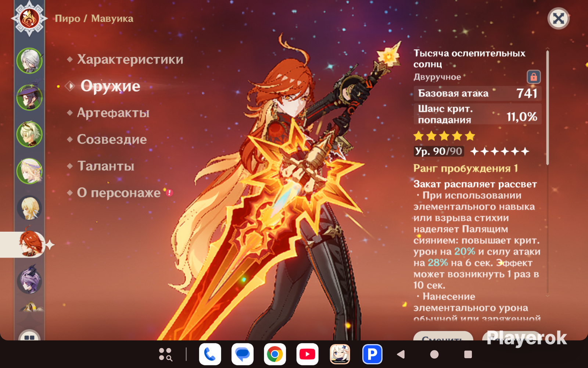Select the hatless blond-haired character avatar
This screenshot has width=588, height=368.
point(29,208)
